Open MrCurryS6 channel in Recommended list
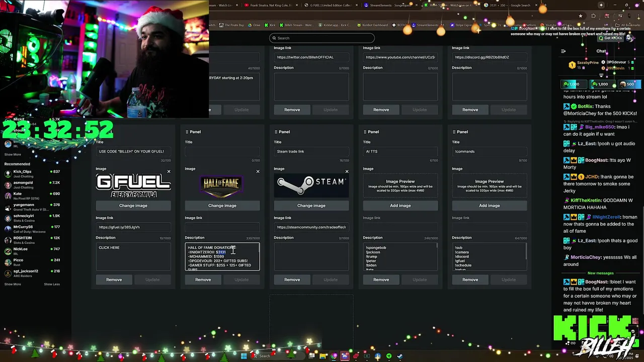This screenshot has width=644, height=362. click(32, 229)
